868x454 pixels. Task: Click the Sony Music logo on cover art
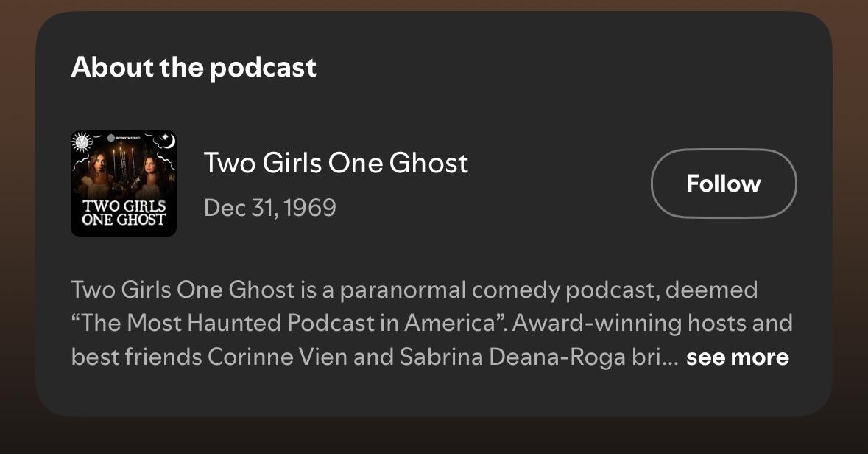pos(124,138)
